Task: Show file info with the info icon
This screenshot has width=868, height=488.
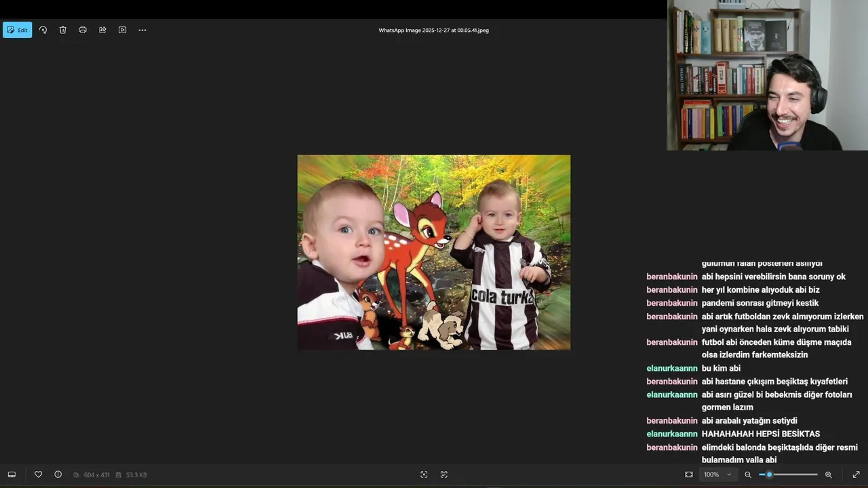Action: (58, 474)
